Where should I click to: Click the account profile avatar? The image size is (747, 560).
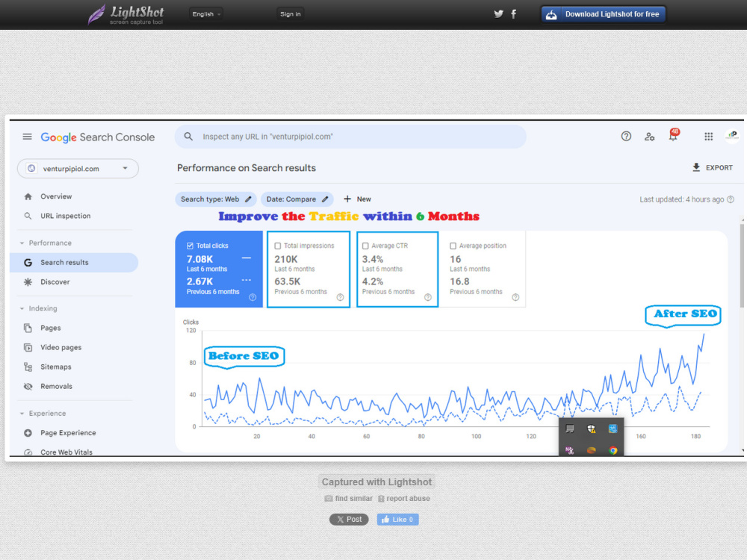[x=732, y=136]
